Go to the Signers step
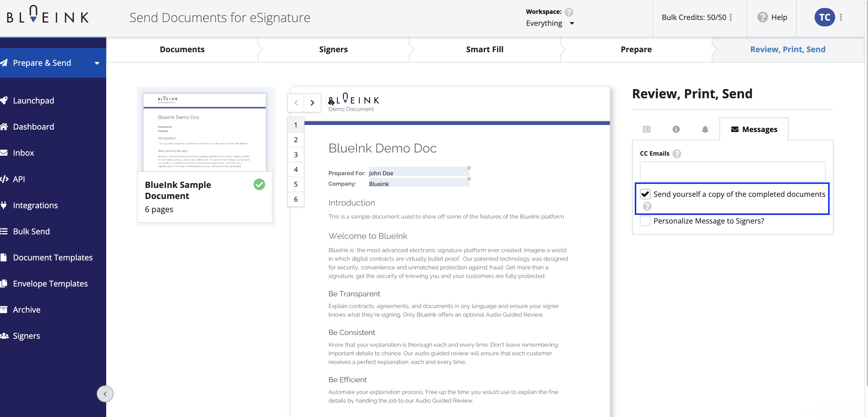Viewport: 868px width, 417px height. point(333,49)
